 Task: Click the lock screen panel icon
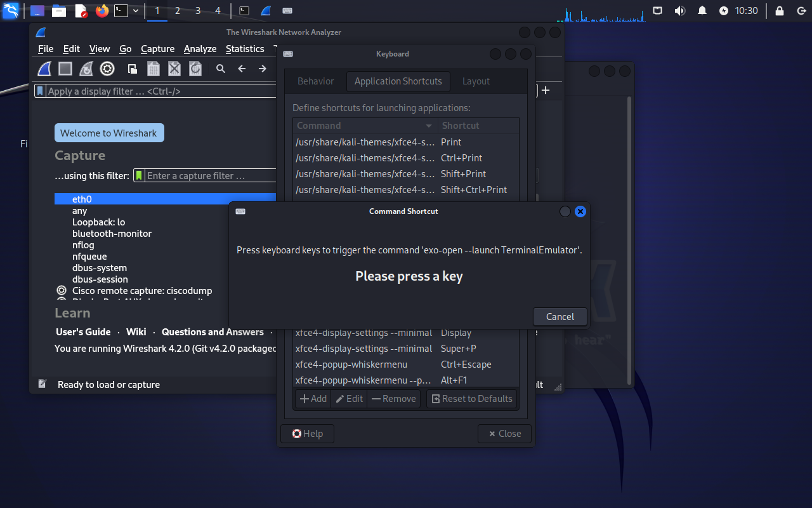pos(780,11)
